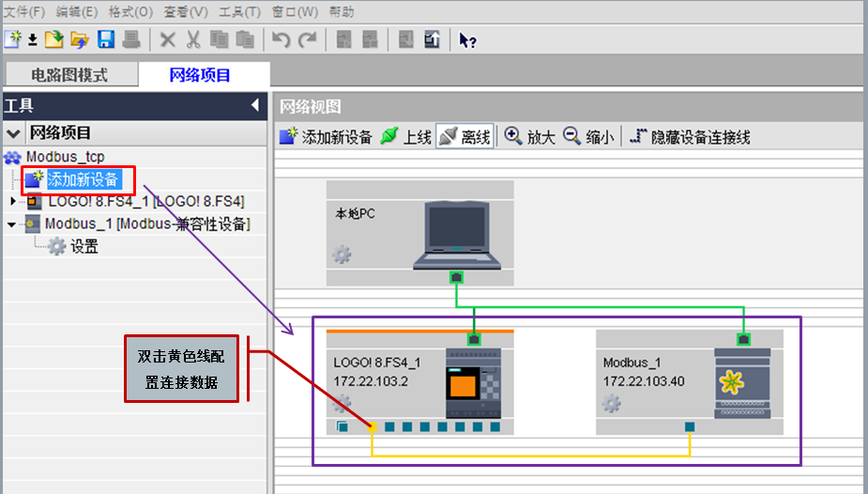Viewport: 868px width, 494px height.
Task: Click the yellow connection port on LOGO! device
Action: (372, 426)
